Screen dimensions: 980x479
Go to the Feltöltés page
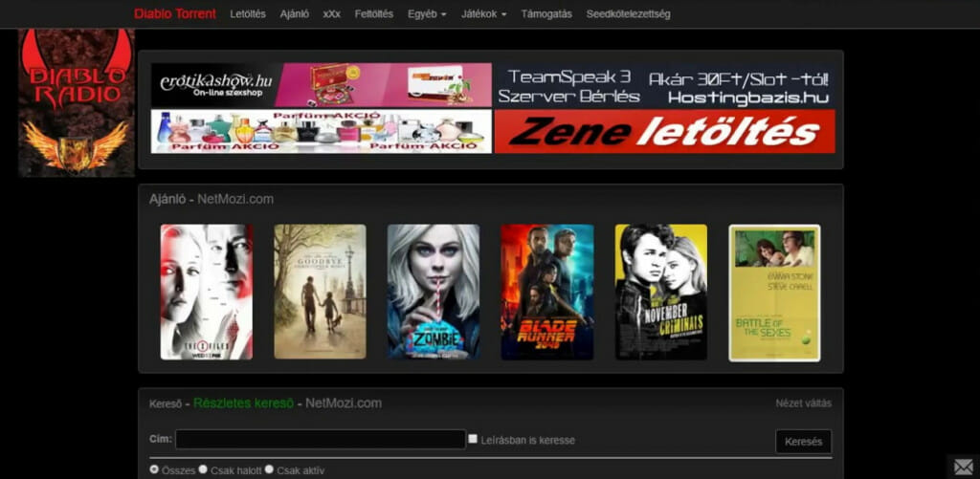[374, 13]
